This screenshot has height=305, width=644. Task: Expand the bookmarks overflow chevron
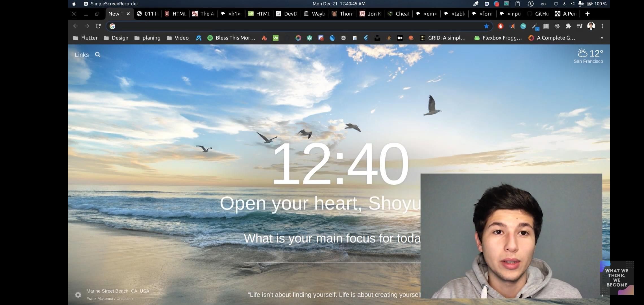(x=602, y=38)
